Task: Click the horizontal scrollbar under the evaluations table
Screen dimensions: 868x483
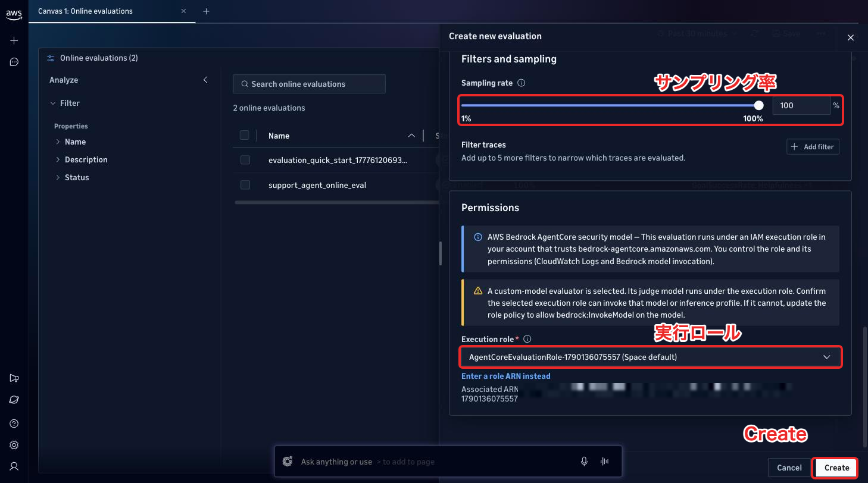Action: (337, 202)
